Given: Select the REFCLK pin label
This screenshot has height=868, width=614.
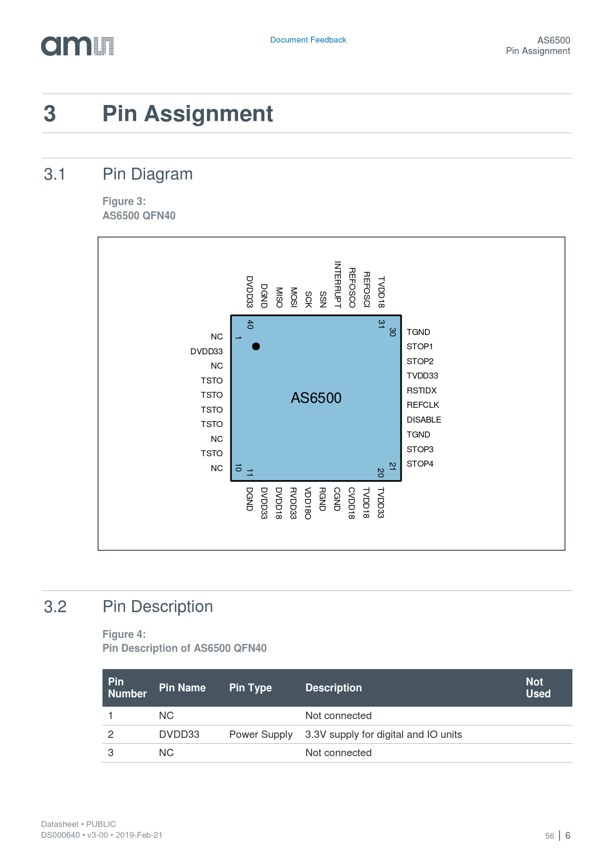Looking at the screenshot, I should pos(423,405).
